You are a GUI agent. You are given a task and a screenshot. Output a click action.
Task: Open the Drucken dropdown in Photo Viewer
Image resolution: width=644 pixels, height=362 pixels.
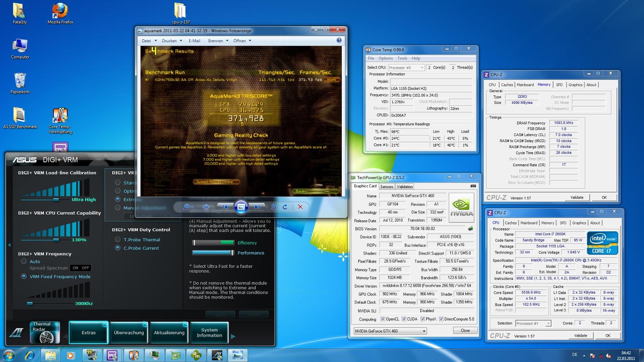click(x=172, y=41)
